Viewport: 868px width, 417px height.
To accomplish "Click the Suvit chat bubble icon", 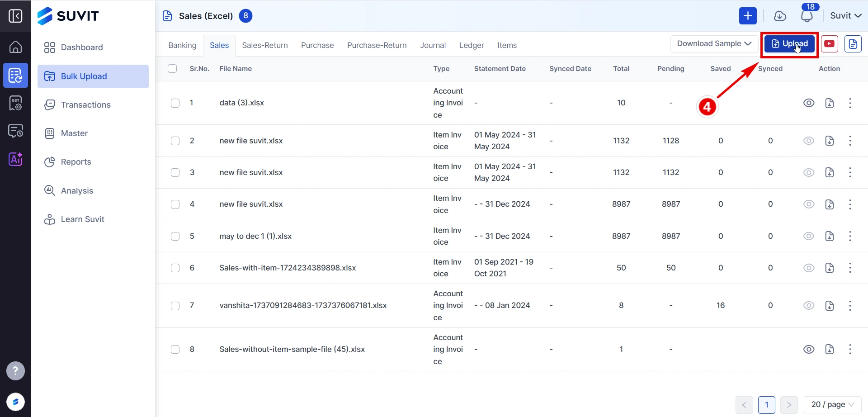I will click(x=15, y=402).
